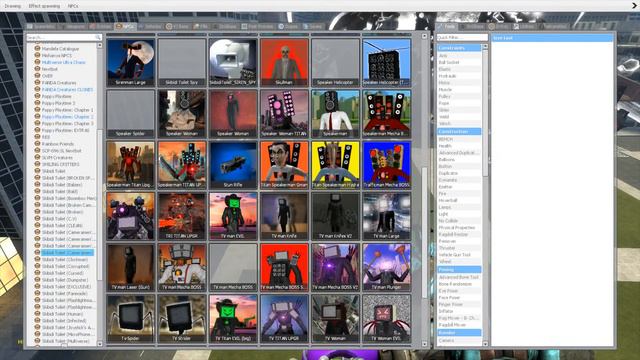
Task: Select the Multiverse Ultra Chaos category
Action: [63, 62]
